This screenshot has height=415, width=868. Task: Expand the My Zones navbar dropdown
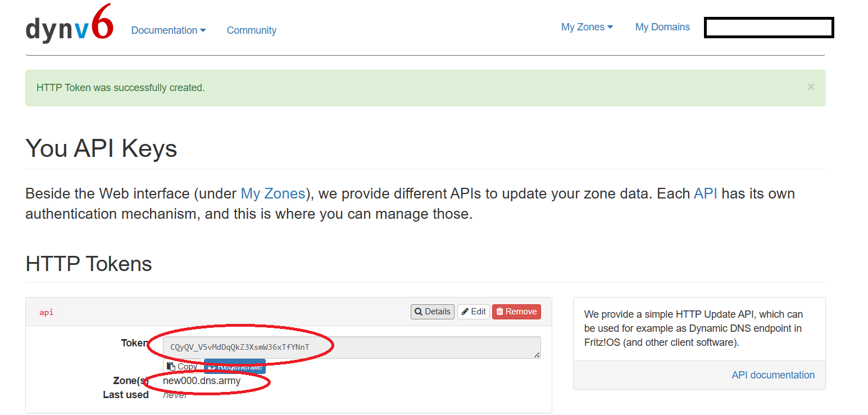[587, 27]
